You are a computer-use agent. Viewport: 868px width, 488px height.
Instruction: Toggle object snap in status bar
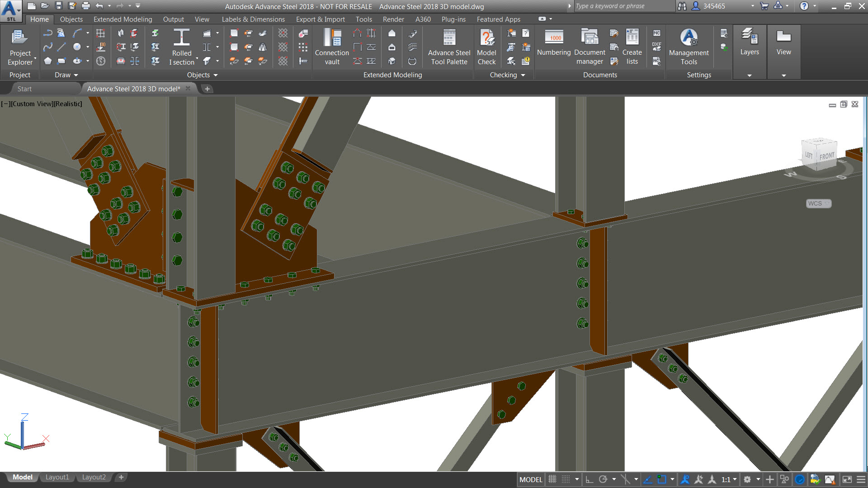pos(662,479)
